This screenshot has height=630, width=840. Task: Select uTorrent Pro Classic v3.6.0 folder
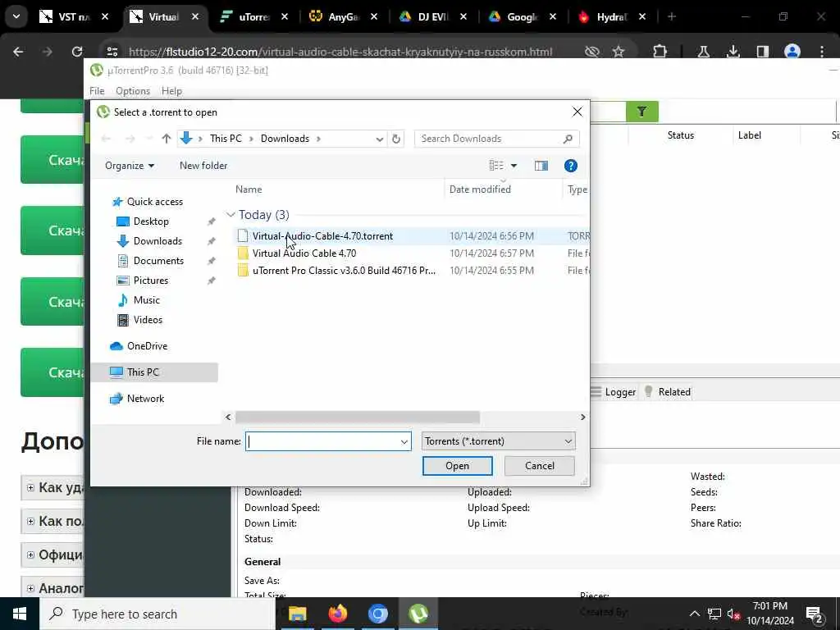pos(344,271)
